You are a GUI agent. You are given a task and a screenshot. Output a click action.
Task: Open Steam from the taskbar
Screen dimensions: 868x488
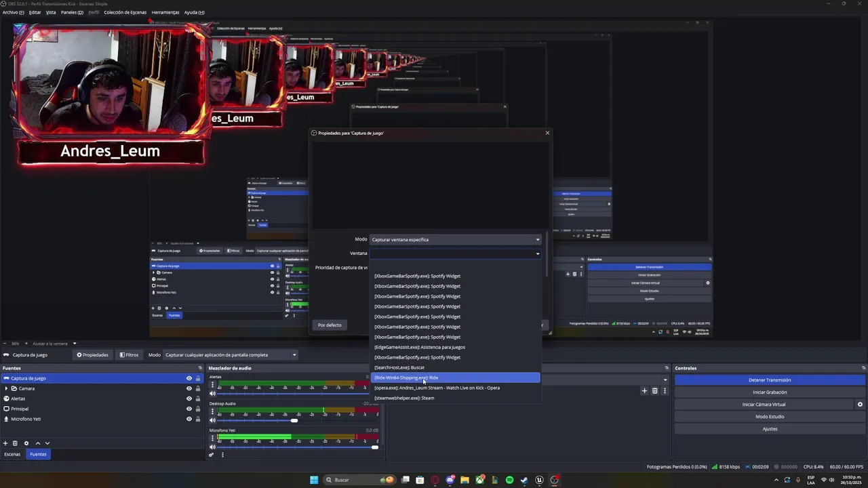tap(524, 480)
